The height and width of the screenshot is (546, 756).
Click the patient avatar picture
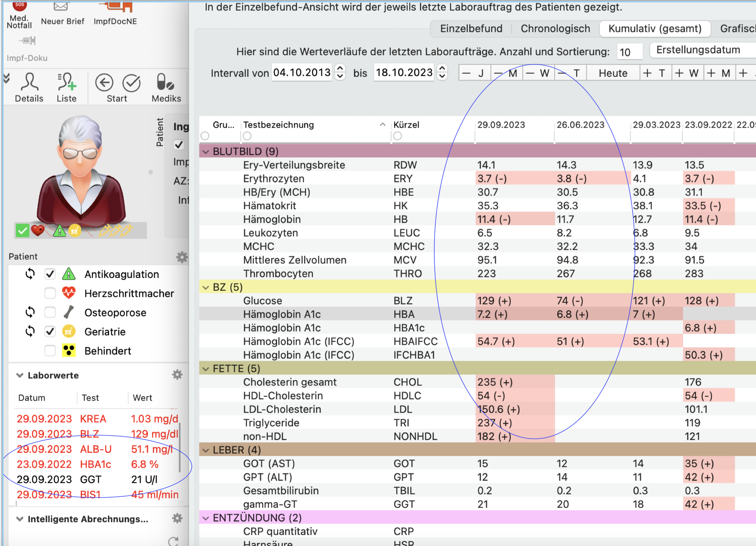81,170
